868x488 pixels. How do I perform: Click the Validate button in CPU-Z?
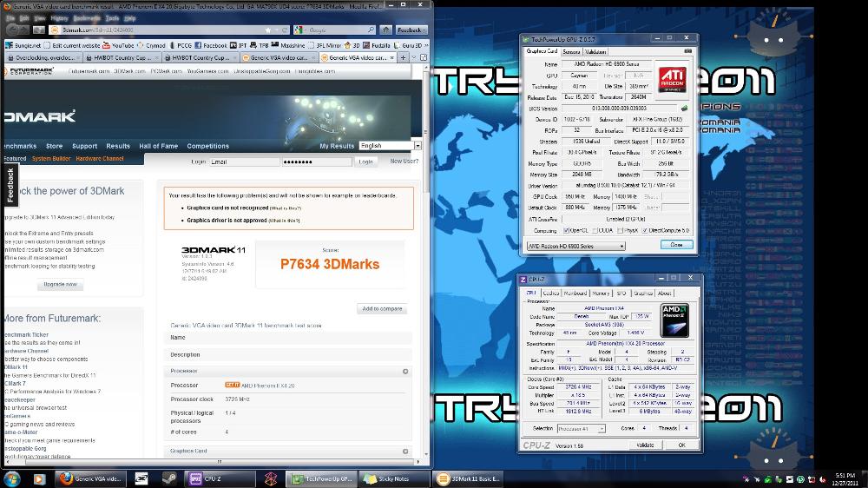pyautogui.click(x=645, y=445)
